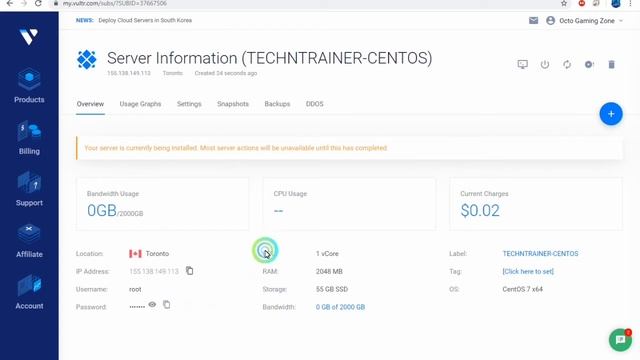The image size is (640, 360).
Task: Click the $0.02 current charges value
Action: tap(480, 211)
